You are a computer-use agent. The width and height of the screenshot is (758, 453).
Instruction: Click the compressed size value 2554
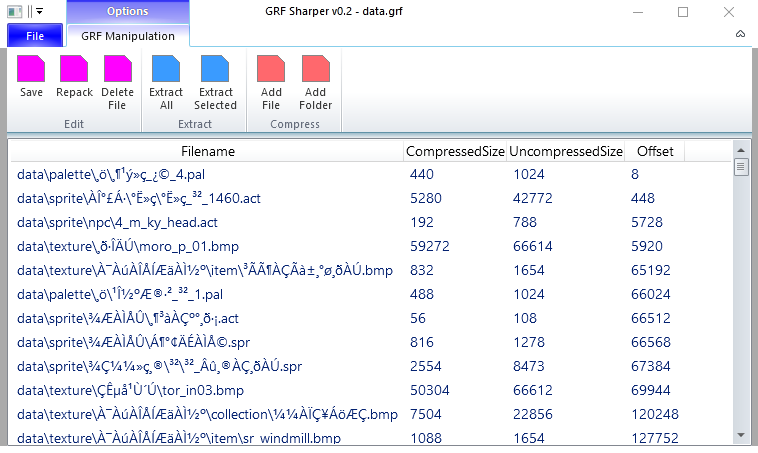click(x=426, y=366)
